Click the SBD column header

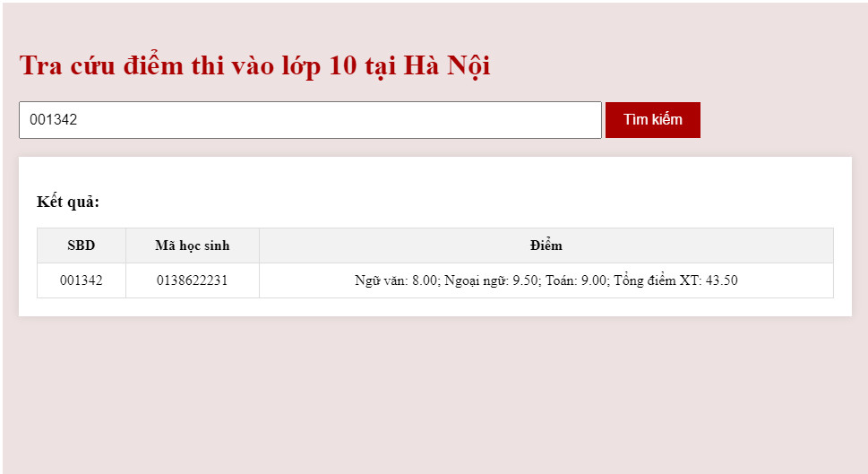(82, 246)
